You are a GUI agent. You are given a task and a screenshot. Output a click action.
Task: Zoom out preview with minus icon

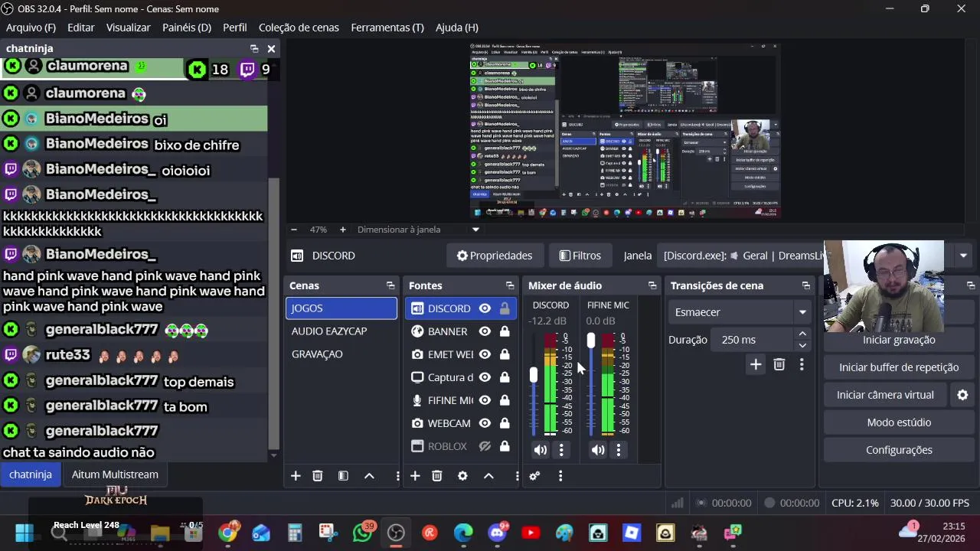(293, 230)
